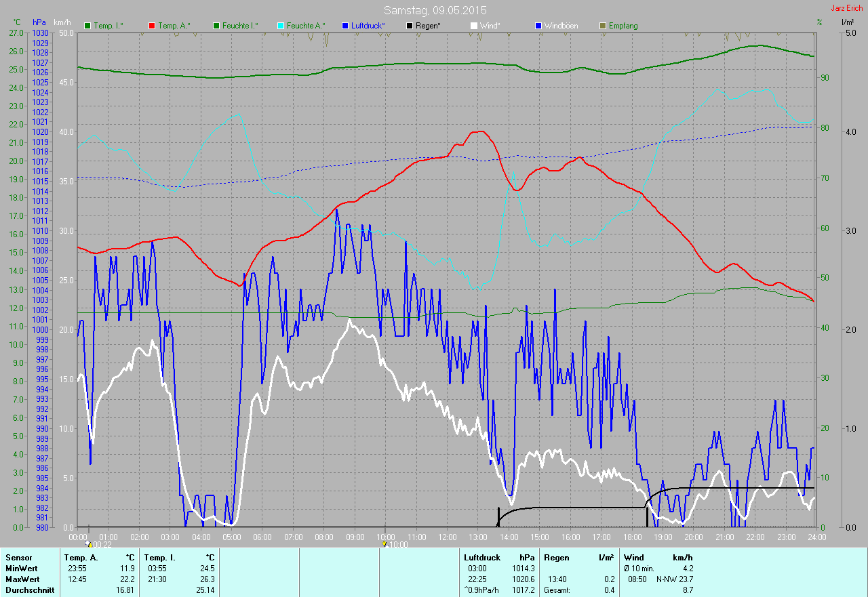The height and width of the screenshot is (597, 868).
Task: Select the Luftdruck column header in table
Action: (x=482, y=558)
